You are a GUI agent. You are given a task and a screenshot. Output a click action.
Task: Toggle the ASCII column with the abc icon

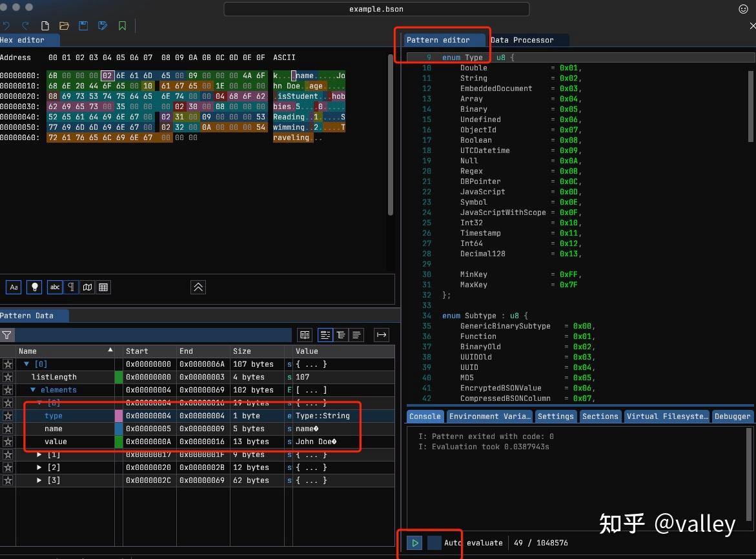pyautogui.click(x=54, y=287)
